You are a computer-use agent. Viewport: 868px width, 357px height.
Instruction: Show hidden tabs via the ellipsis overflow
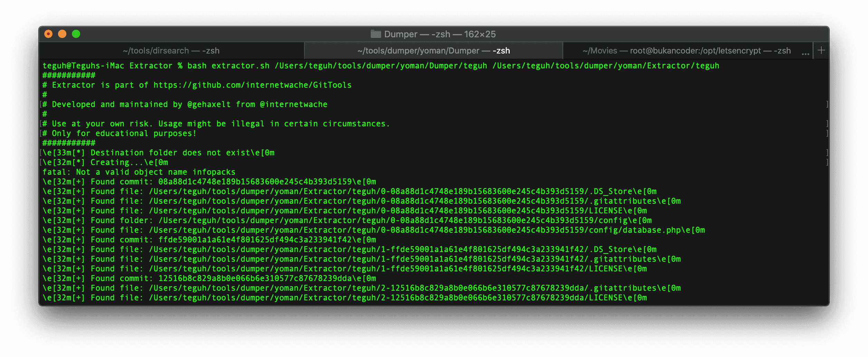coord(805,53)
